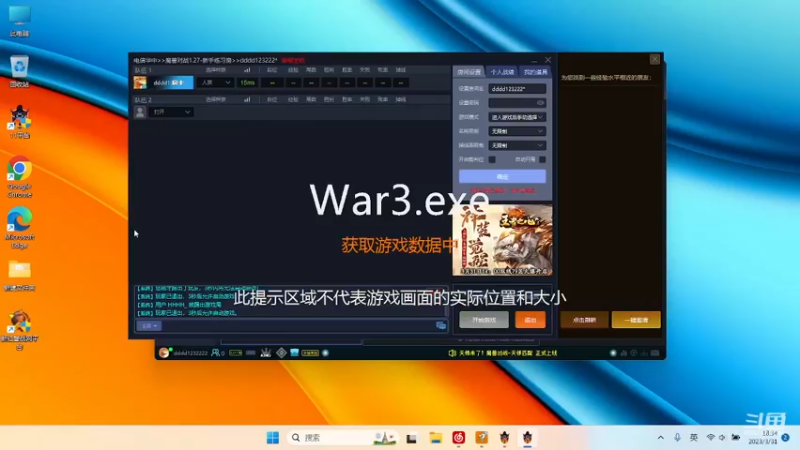Expand the game mode dropdown in room settings
Image resolution: width=800 pixels, height=450 pixels.
tap(517, 117)
